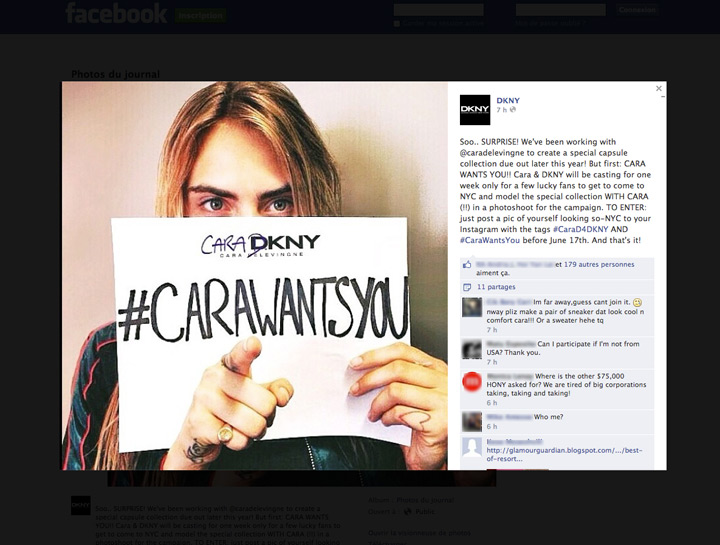Click the green Inscription button

pyautogui.click(x=200, y=15)
